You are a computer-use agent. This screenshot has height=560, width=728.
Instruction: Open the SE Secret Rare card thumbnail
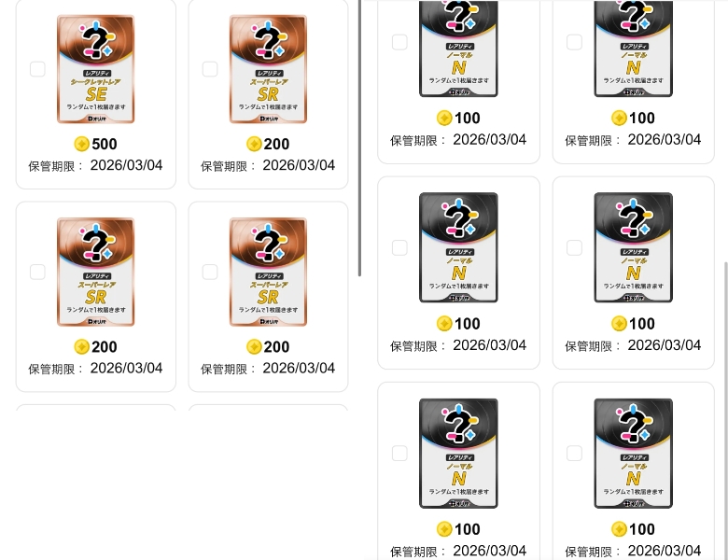pyautogui.click(x=95, y=69)
